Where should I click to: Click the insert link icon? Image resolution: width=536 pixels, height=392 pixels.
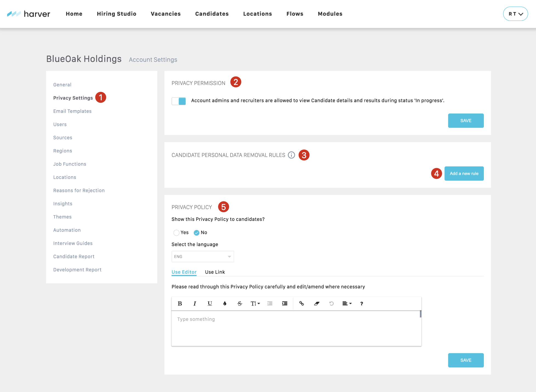301,303
